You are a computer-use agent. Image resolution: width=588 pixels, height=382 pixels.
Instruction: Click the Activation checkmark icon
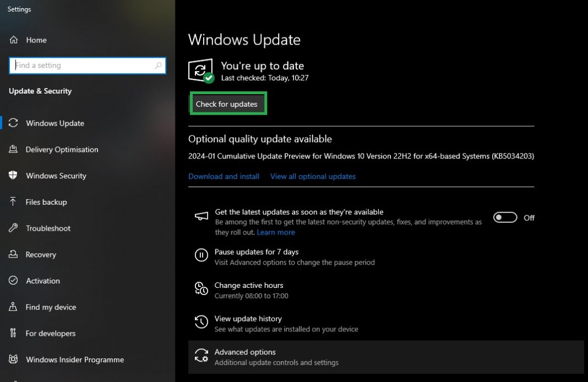click(x=14, y=281)
